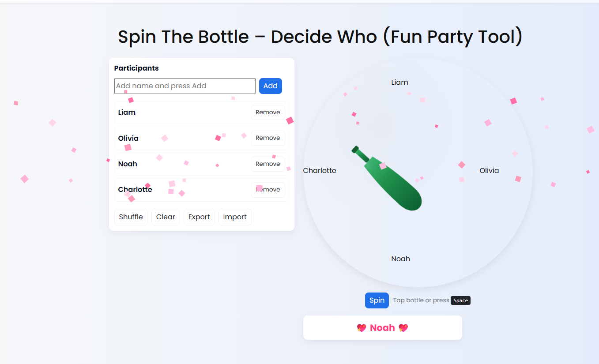Image resolution: width=599 pixels, height=364 pixels.
Task: Remove Charlotte from the participants list
Action: click(267, 189)
